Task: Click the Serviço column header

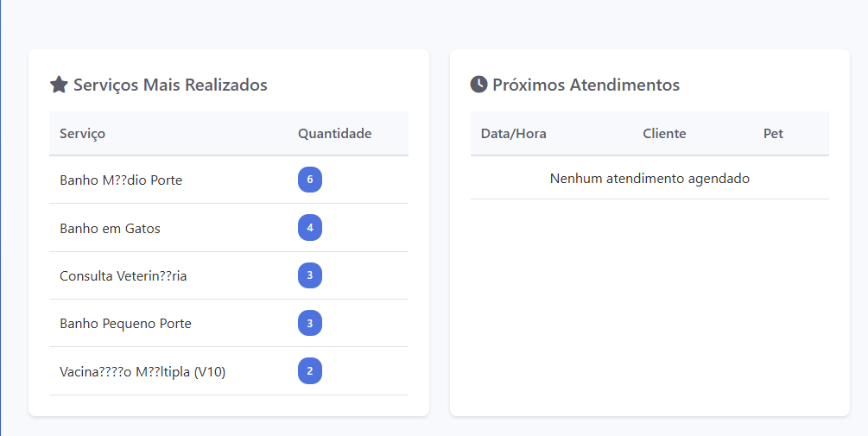Action: click(83, 134)
